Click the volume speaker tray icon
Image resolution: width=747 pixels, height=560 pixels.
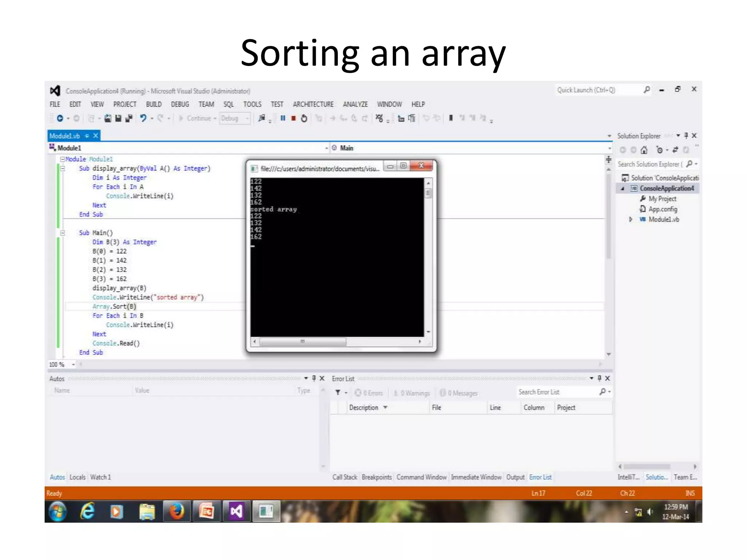point(650,512)
